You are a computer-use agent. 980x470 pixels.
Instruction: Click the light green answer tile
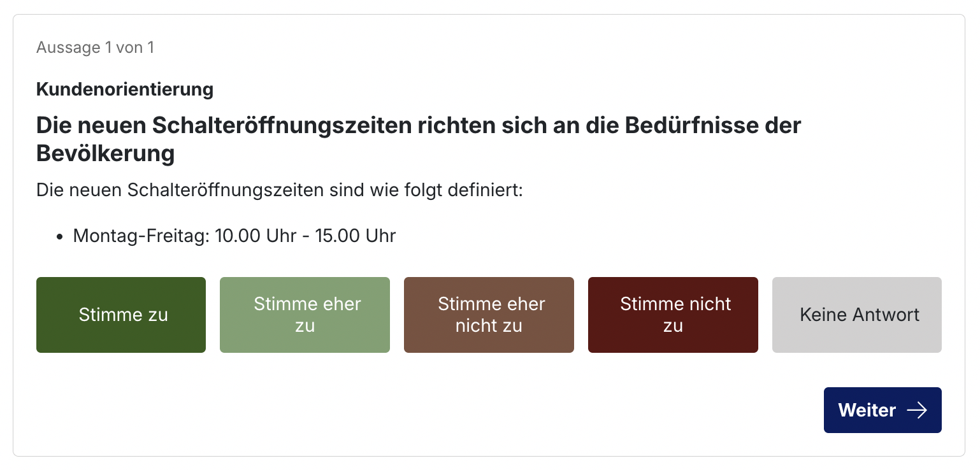coord(305,315)
